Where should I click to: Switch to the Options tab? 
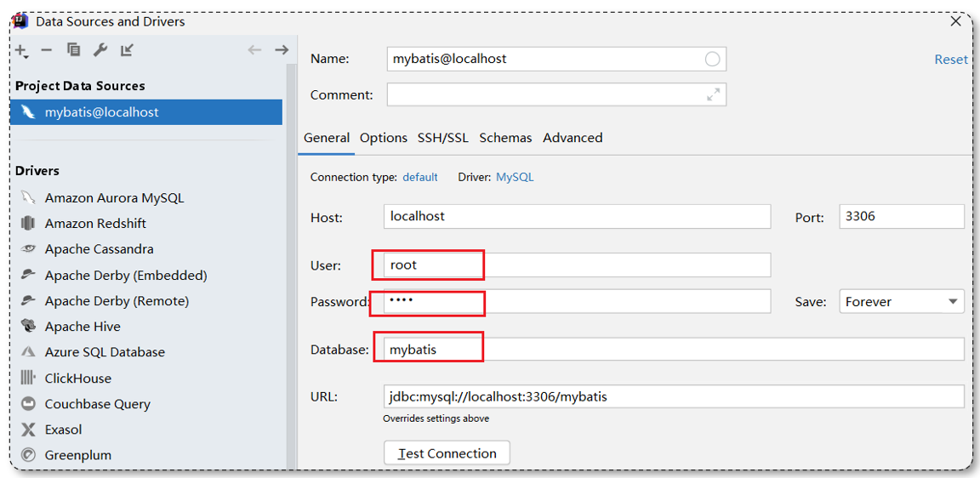pyautogui.click(x=384, y=138)
